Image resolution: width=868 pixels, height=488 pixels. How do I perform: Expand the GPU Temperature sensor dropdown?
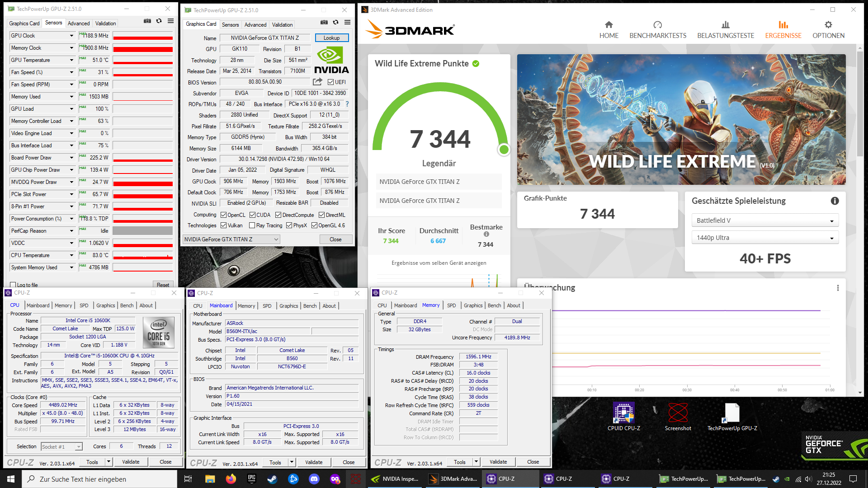tap(71, 60)
